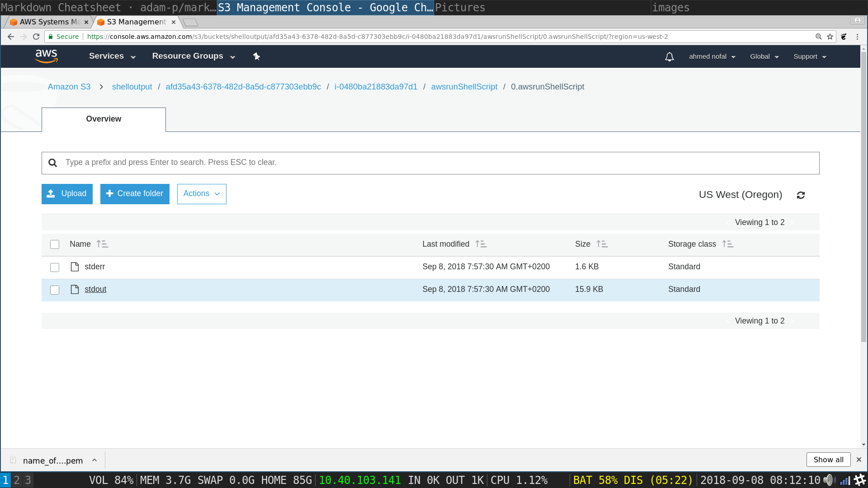Check the stderr file checkbox
Screen dimensions: 868x488
55,267
